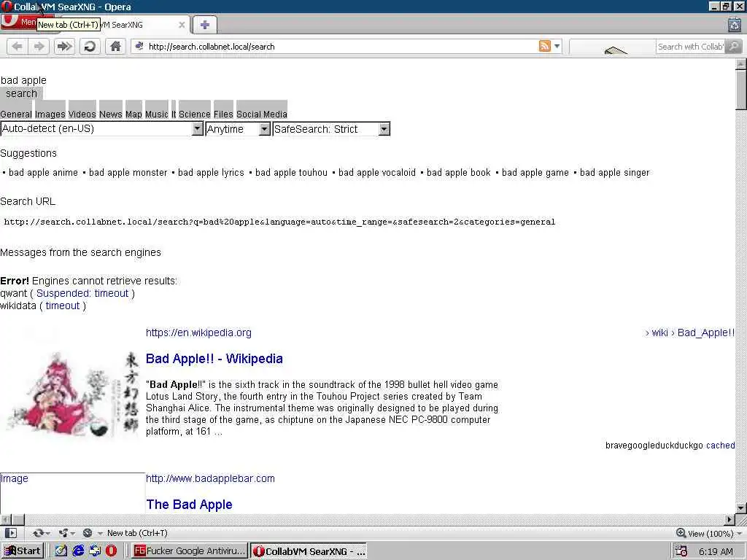Screen dimensions: 747x560
Task: Select suggestion bad apple book
Action: [458, 172]
